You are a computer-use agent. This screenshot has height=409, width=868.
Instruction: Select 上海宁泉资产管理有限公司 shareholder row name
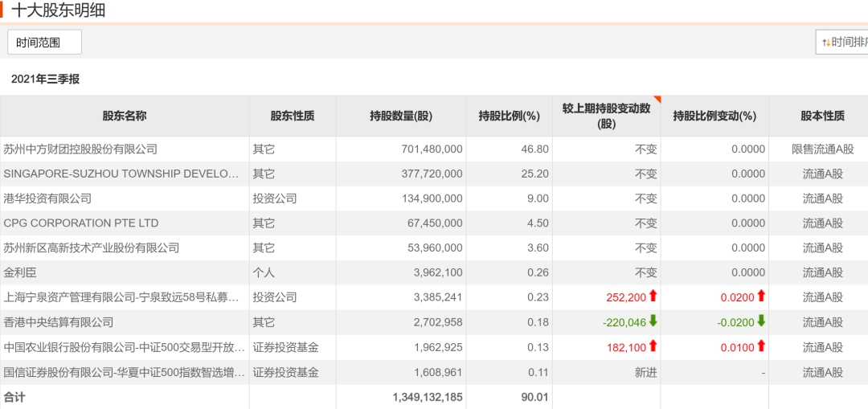click(x=121, y=297)
